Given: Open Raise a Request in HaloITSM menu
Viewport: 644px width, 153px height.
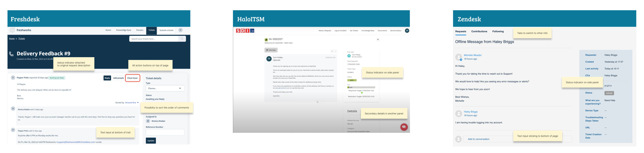Looking at the screenshot, I should [325, 31].
